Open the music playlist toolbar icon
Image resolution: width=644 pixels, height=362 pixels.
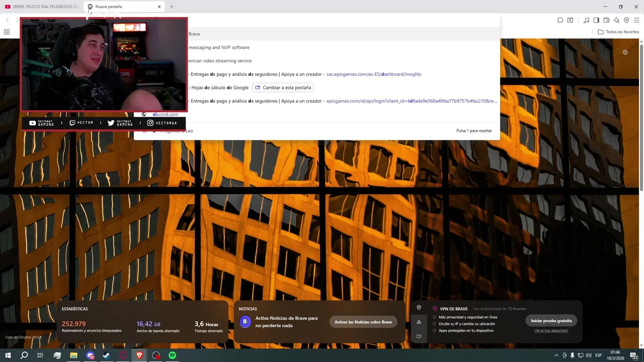(586, 20)
